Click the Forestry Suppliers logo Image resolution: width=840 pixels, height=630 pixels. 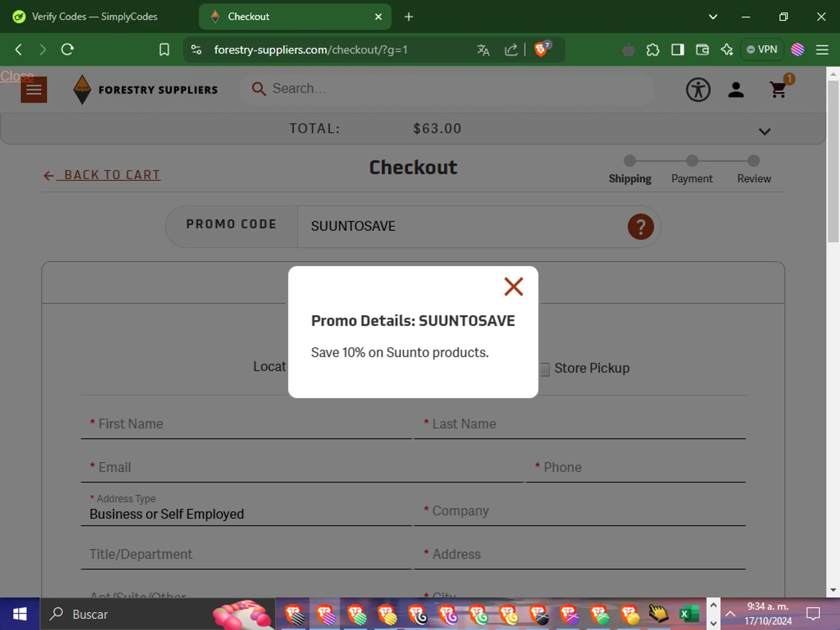[x=146, y=90]
